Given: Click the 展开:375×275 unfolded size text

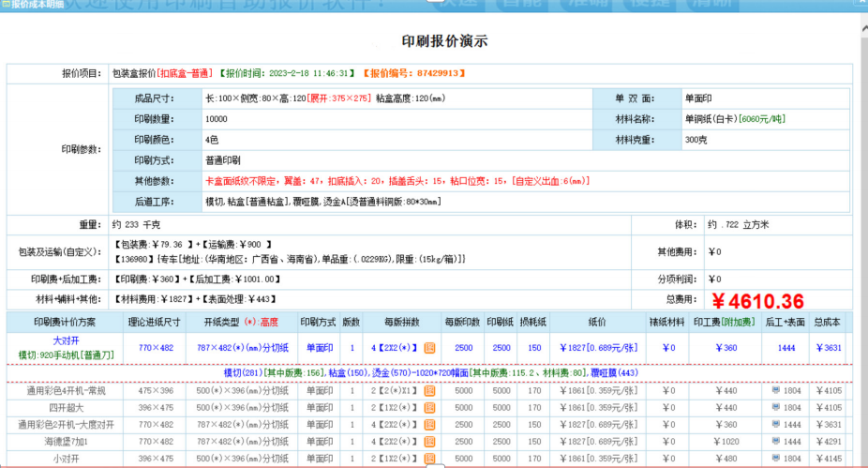Looking at the screenshot, I should point(338,98).
